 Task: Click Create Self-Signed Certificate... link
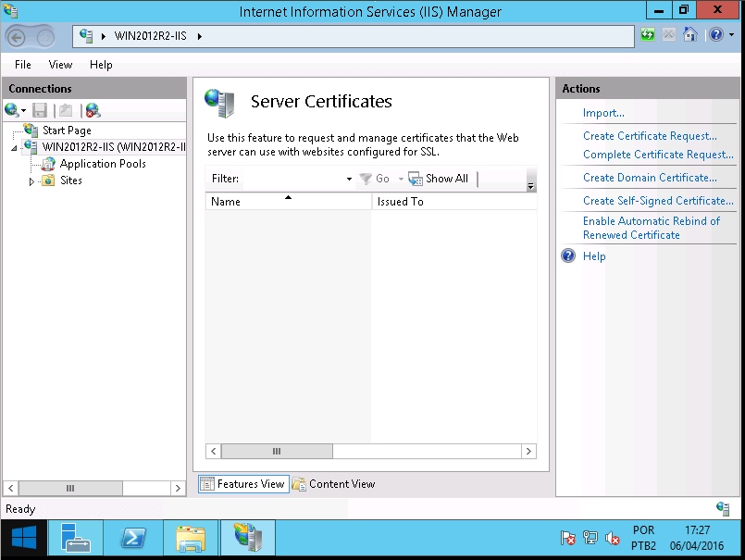(x=658, y=201)
